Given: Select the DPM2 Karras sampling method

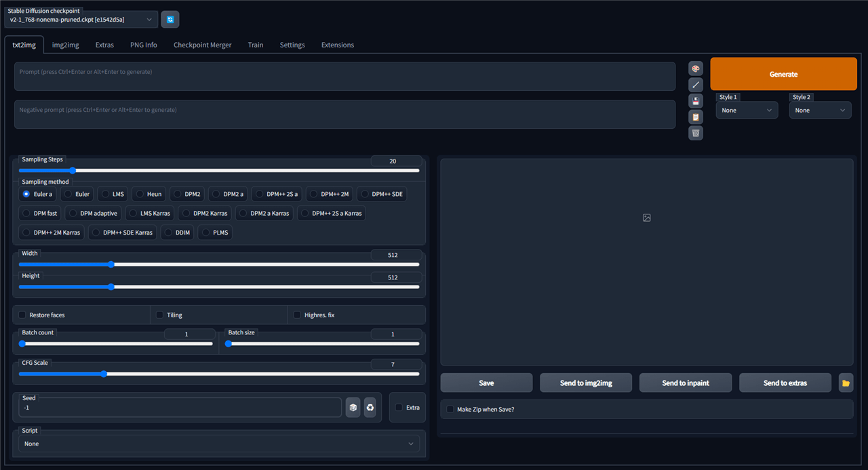Looking at the screenshot, I should 205,213.
